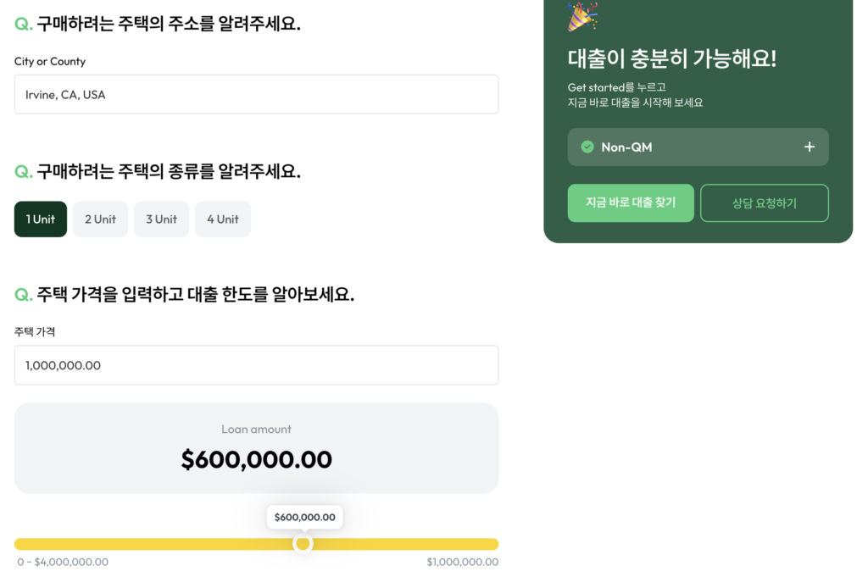Click the 주택 가격 price input field

(256, 364)
